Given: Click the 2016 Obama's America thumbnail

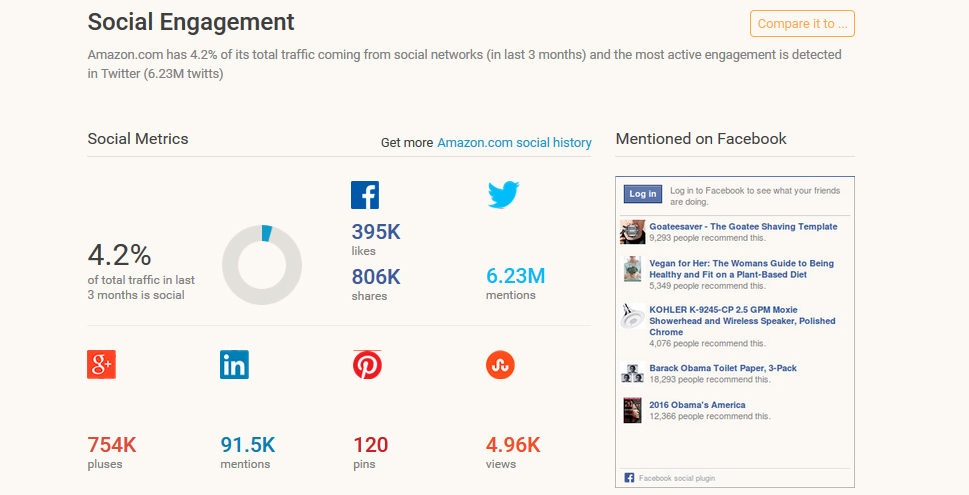Looking at the screenshot, I should click(632, 410).
